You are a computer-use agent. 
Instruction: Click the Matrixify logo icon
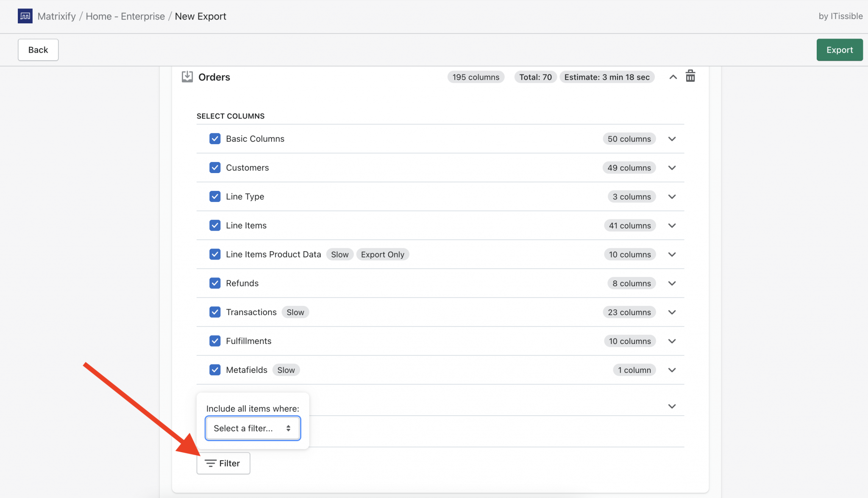click(25, 16)
